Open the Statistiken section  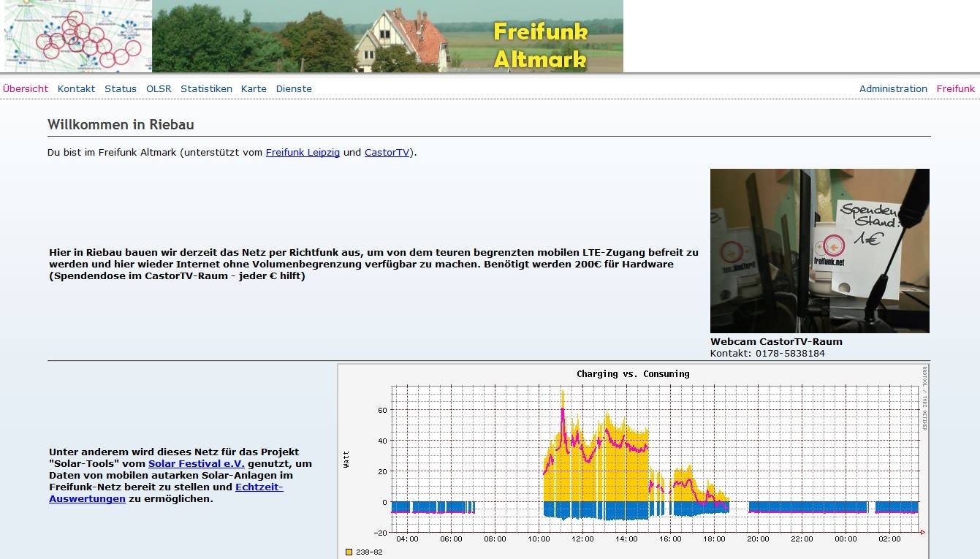(206, 88)
